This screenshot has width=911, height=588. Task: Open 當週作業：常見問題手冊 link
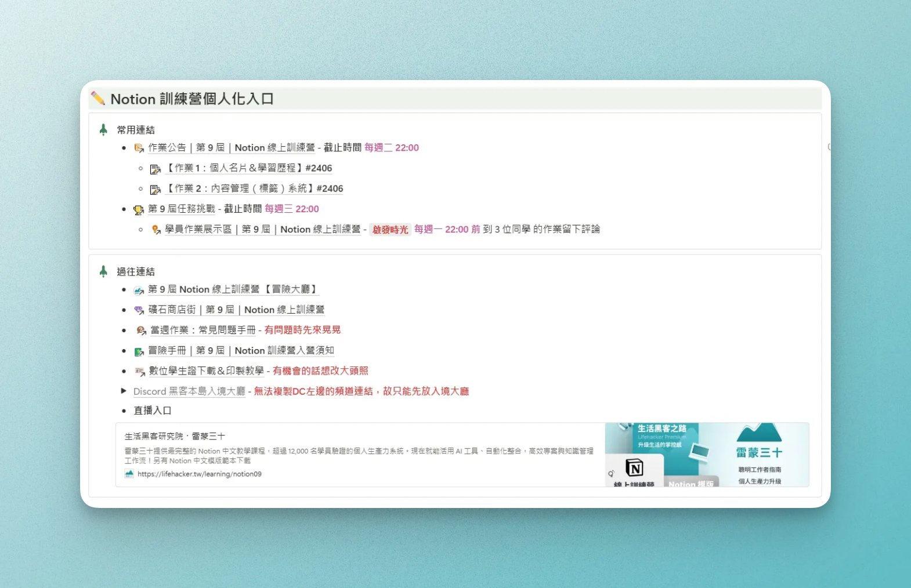[203, 330]
